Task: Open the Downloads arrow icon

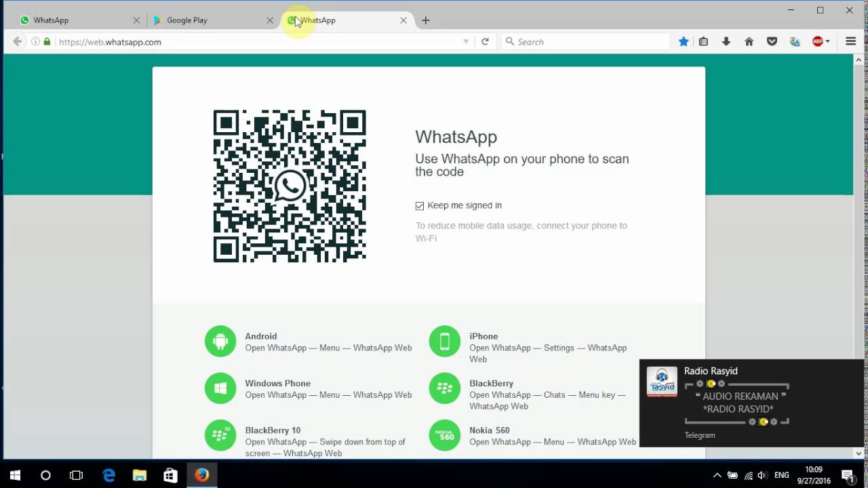Action: pyautogui.click(x=726, y=42)
